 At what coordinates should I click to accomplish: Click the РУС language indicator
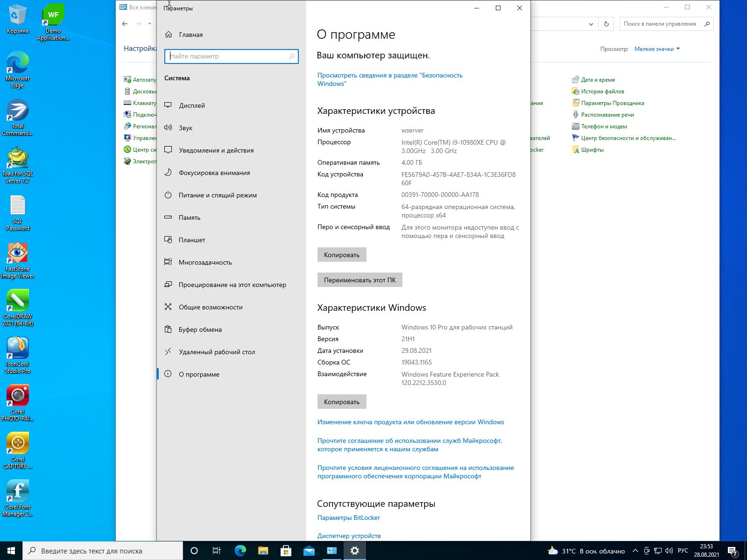tap(683, 551)
